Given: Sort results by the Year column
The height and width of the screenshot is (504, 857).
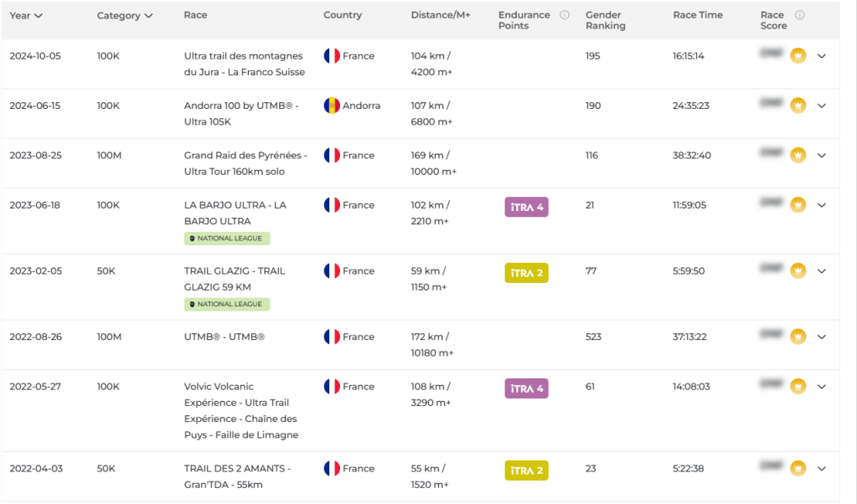Looking at the screenshot, I should tap(26, 15).
